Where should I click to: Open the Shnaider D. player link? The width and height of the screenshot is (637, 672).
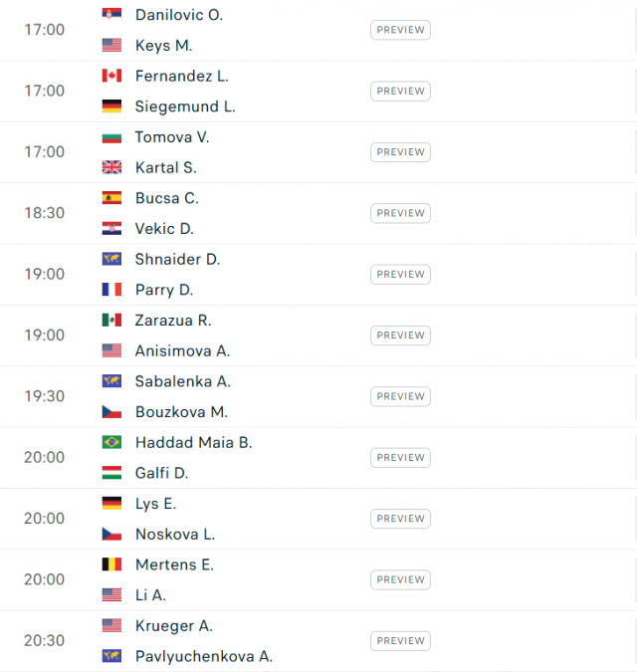(178, 259)
